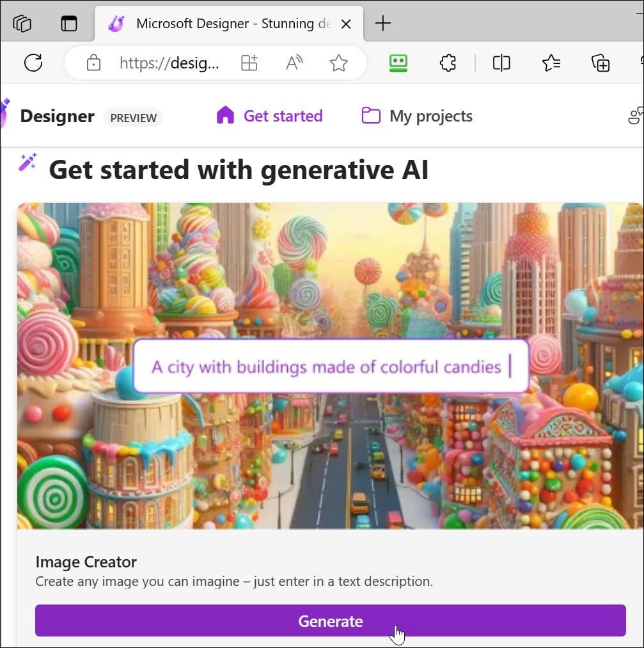Toggle split screen view
Viewport: 644px width, 648px height.
(501, 63)
